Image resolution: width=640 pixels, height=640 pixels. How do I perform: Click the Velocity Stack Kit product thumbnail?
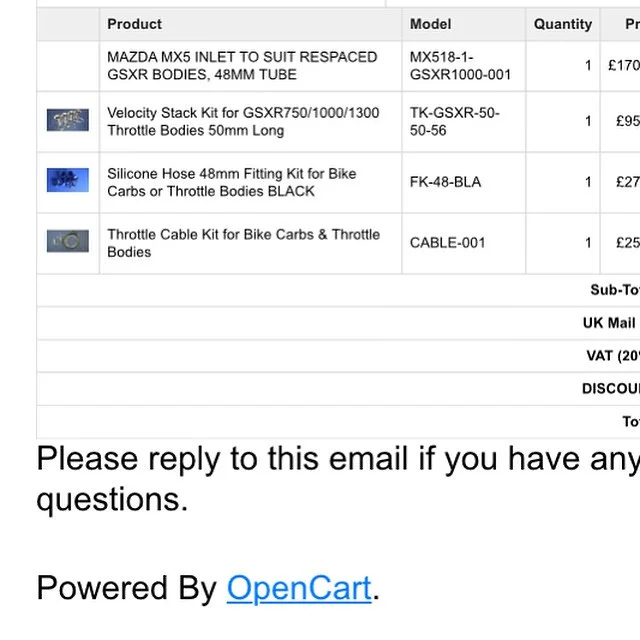[68, 120]
